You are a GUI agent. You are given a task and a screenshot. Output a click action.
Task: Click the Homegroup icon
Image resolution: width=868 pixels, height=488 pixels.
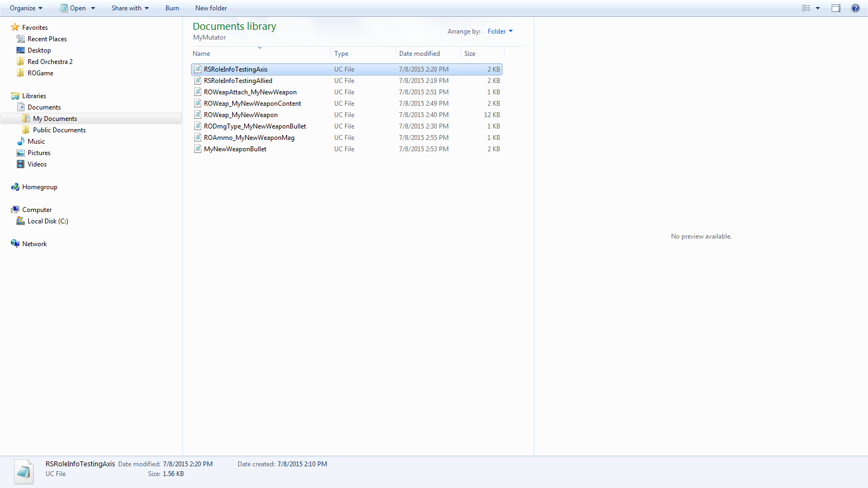tap(15, 187)
